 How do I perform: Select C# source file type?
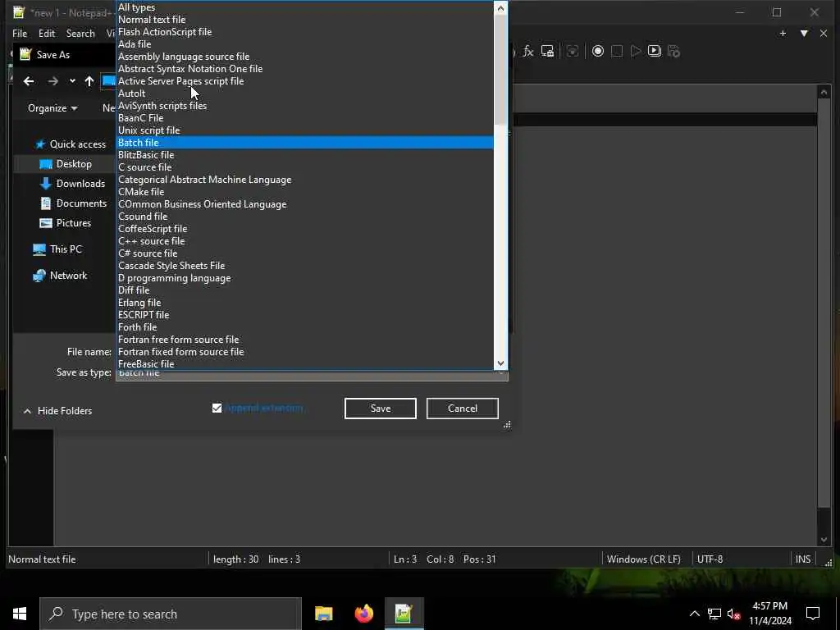305,253
